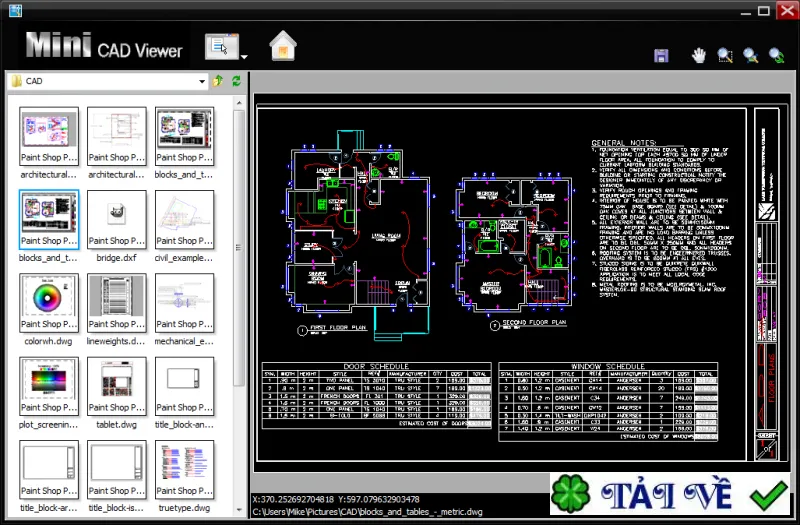Go to the Home folder icon

[x=283, y=46]
